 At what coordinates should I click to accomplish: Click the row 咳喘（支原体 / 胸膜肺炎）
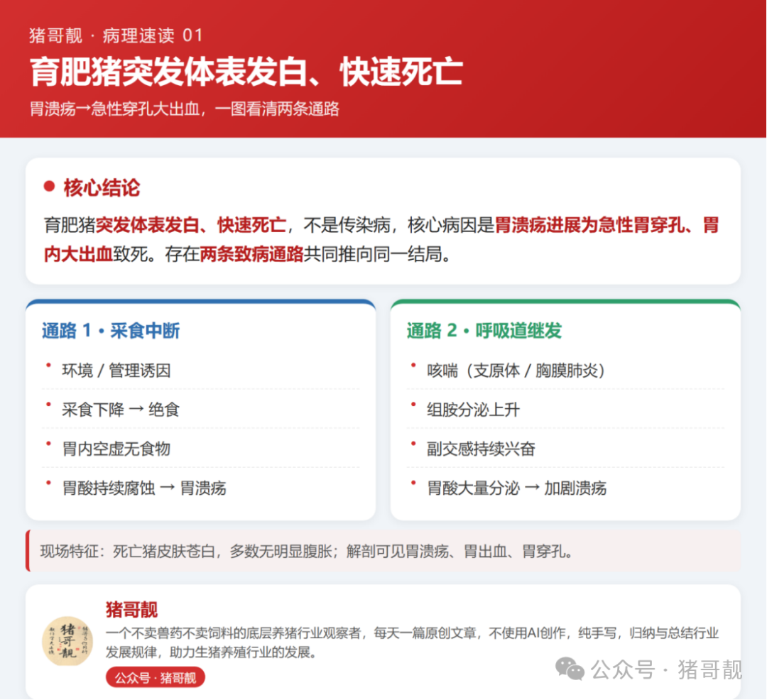[565, 371]
